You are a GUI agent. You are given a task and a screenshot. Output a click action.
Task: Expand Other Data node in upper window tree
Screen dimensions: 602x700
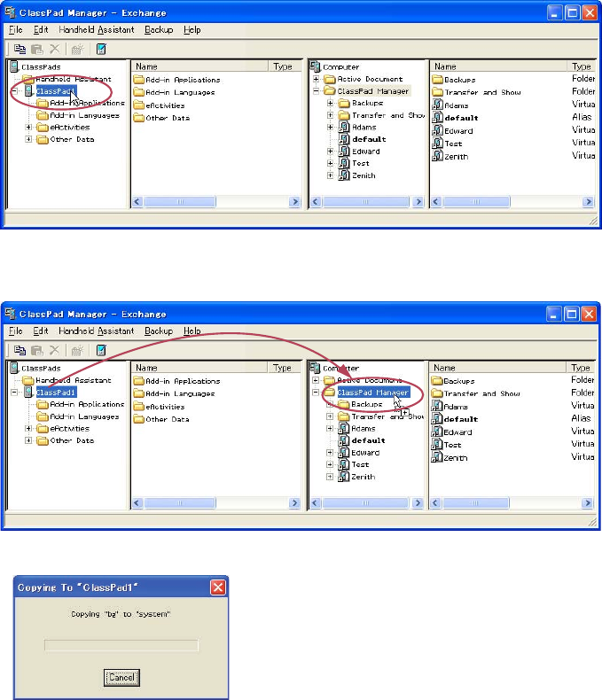pyautogui.click(x=28, y=139)
